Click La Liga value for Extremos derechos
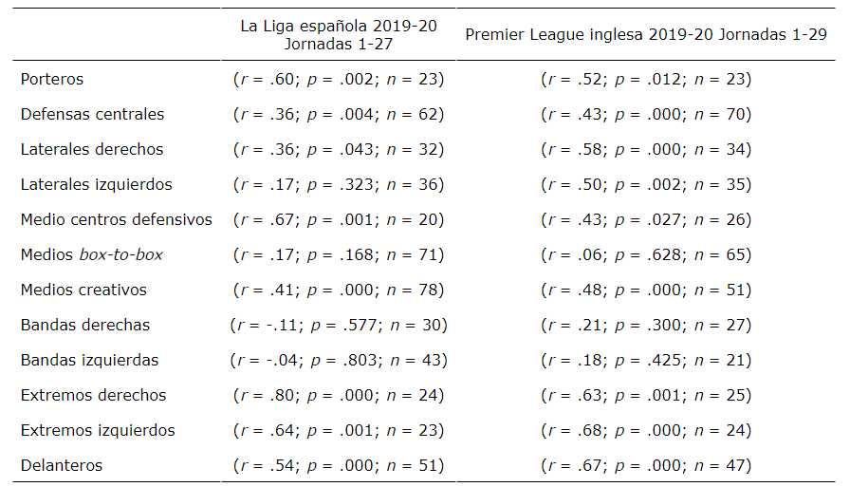This screenshot has height=487, width=868. tap(338, 396)
